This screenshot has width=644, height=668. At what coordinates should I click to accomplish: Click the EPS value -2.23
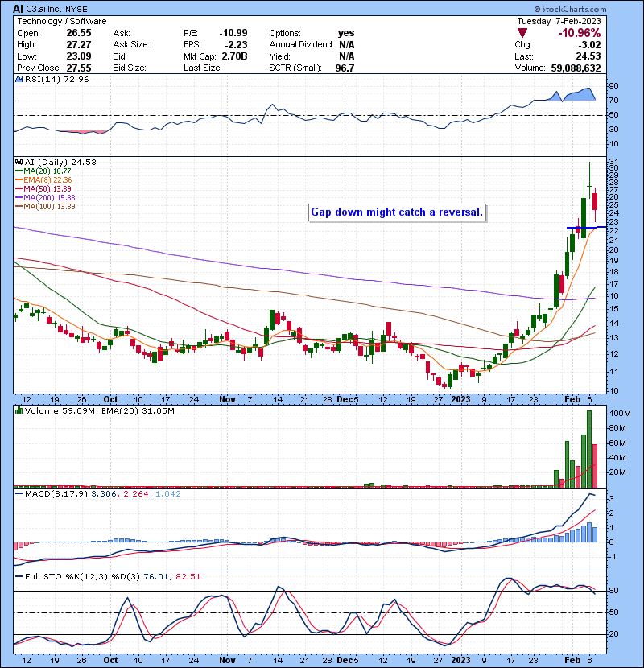click(x=236, y=45)
